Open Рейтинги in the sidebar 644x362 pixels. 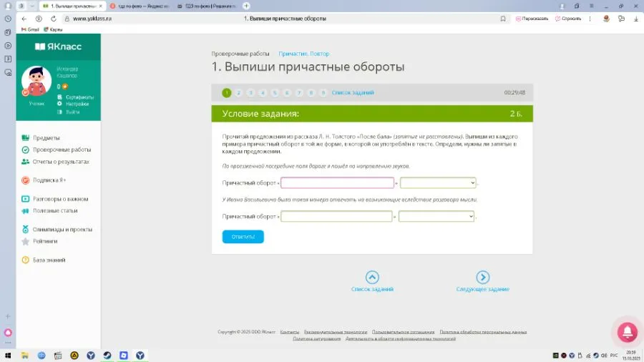45,241
